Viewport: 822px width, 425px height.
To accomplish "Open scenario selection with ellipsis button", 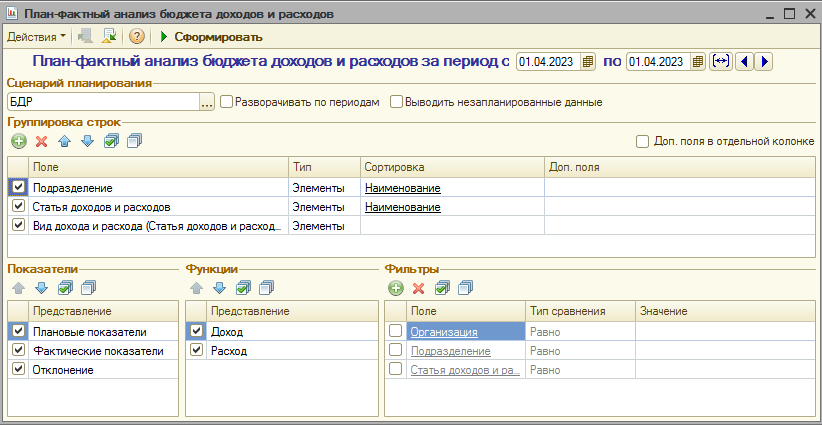I will 207,101.
